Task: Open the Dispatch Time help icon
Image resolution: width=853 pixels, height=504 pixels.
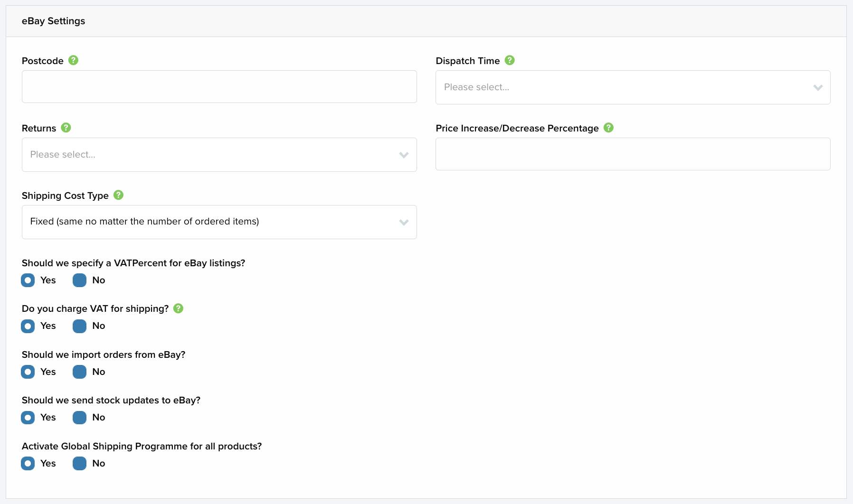Action: click(x=510, y=60)
